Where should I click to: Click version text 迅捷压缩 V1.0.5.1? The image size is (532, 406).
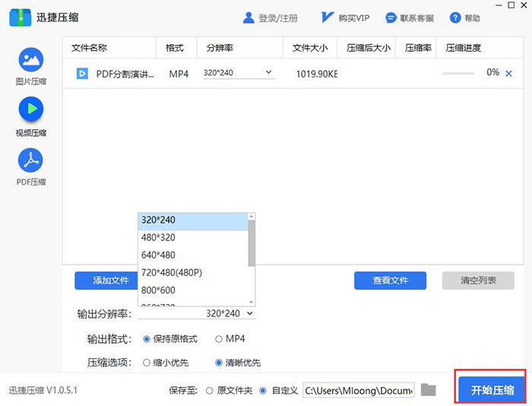pyautogui.click(x=43, y=390)
